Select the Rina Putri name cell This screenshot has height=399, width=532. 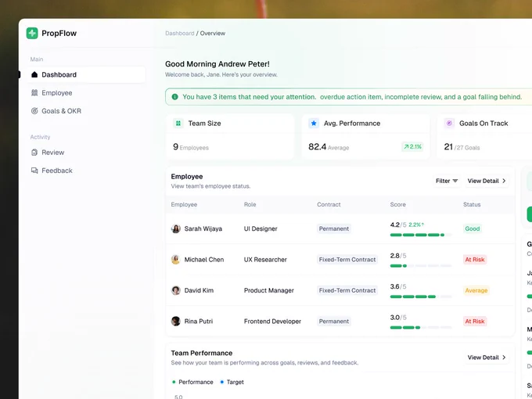click(x=199, y=322)
